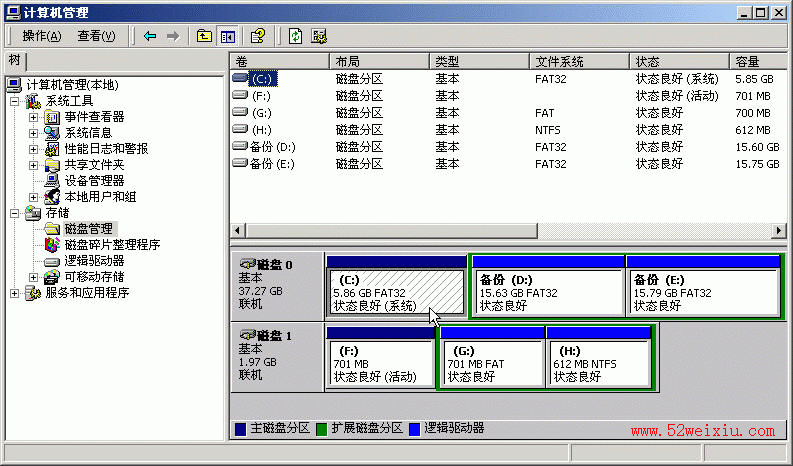793x466 pixels.
Task: Click the 存储 icon in tree
Action: tap(33, 213)
